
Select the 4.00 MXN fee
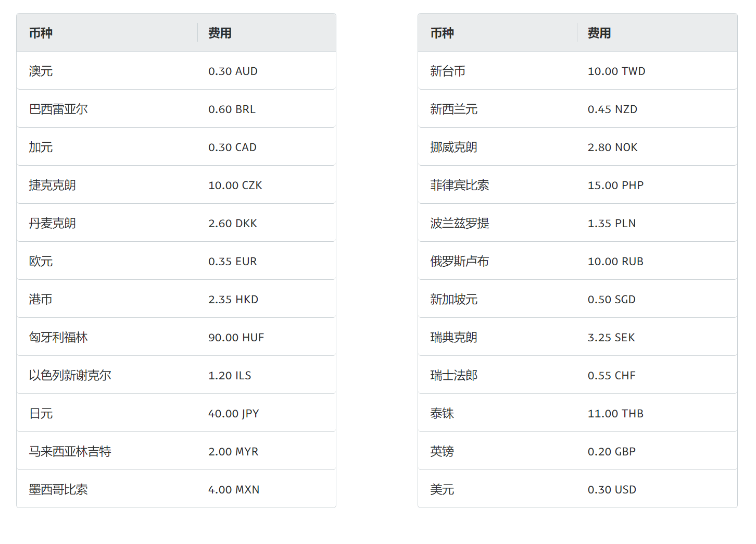point(234,489)
